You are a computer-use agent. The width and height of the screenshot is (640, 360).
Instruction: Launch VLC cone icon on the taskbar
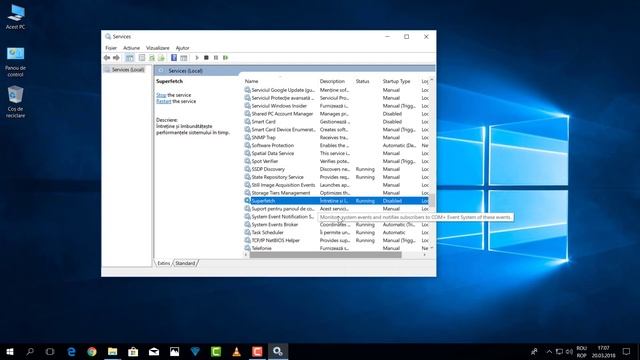pos(236,351)
